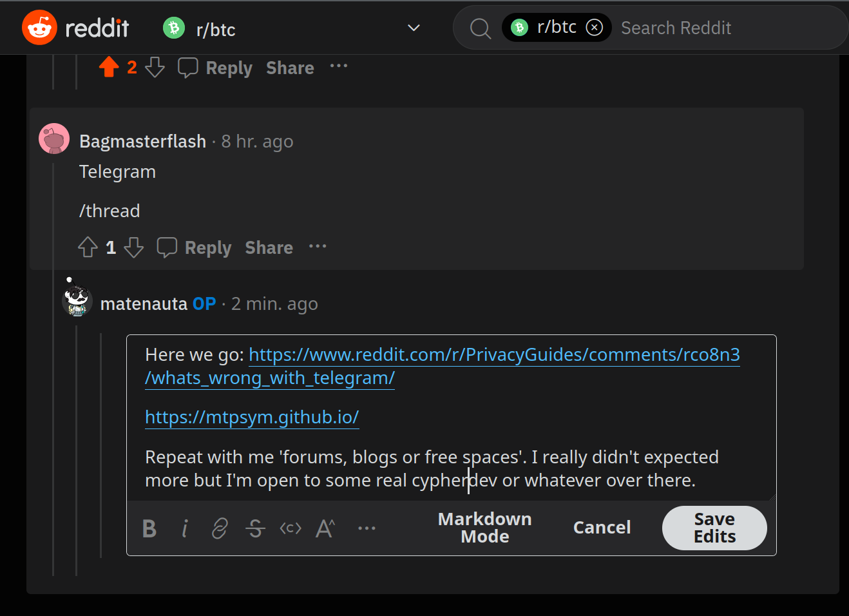
Task: Apply superscript formatting
Action: tap(325, 528)
